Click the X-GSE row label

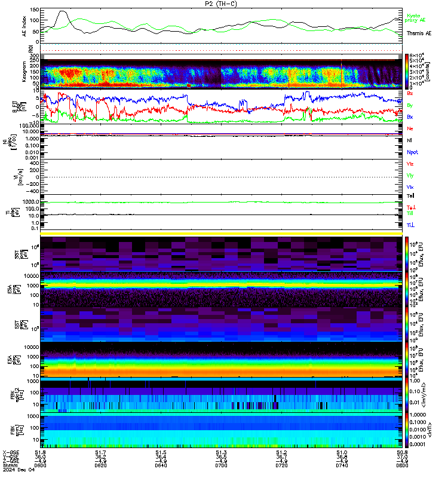11,453
